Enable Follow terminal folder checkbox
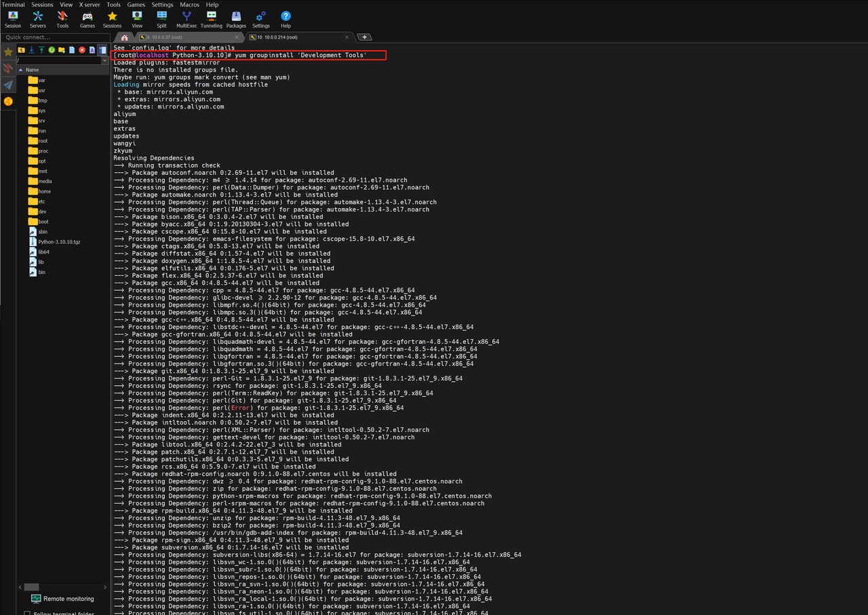This screenshot has height=615, width=868. pos(27,613)
